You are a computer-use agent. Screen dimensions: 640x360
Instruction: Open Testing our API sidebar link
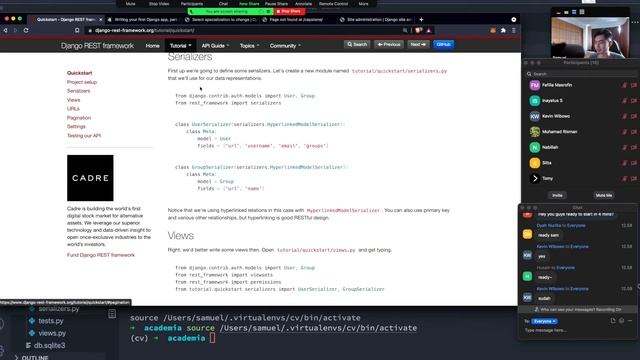(84, 136)
